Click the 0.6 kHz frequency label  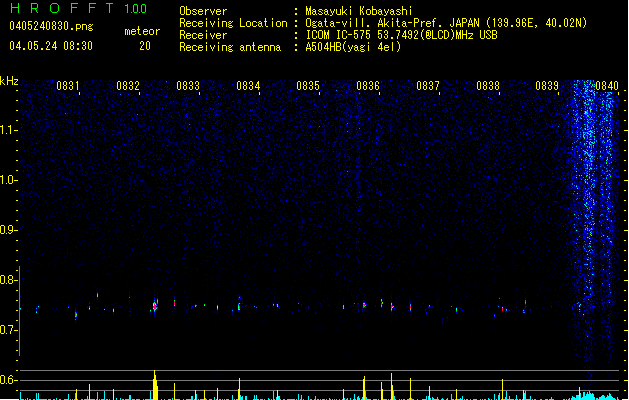pyautogui.click(x=8, y=380)
